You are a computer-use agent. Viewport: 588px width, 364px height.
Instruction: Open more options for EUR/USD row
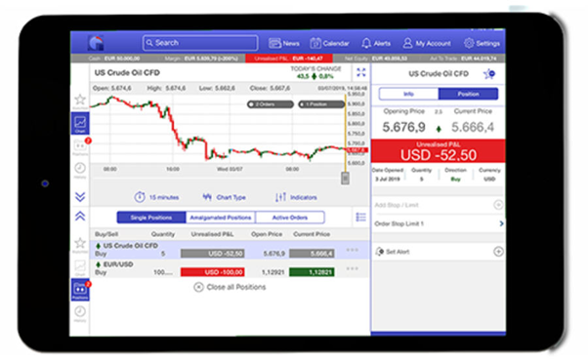click(x=353, y=268)
